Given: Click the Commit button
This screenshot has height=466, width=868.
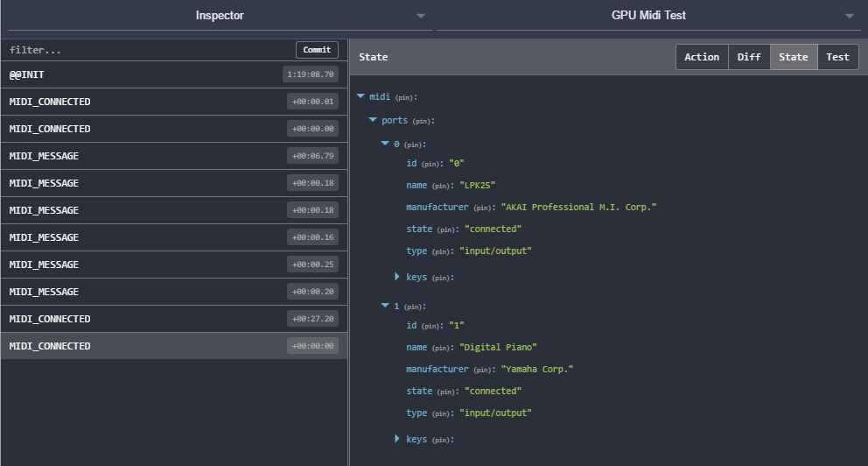Looking at the screenshot, I should pyautogui.click(x=317, y=50).
